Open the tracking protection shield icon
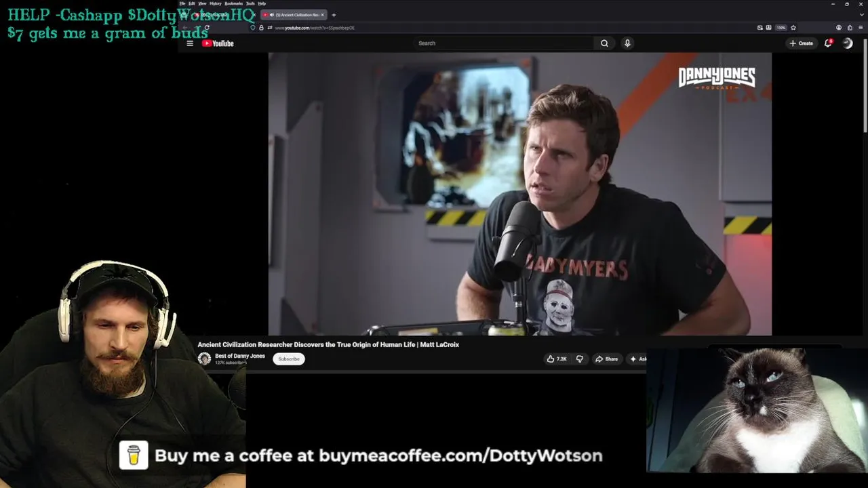The image size is (868, 488). pos(253,28)
